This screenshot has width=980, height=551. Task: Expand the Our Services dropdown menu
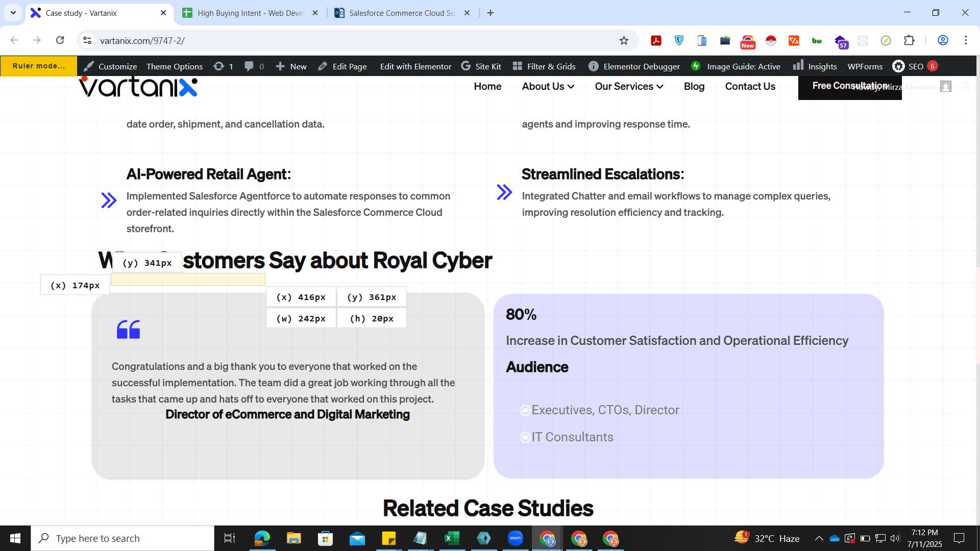point(629,86)
